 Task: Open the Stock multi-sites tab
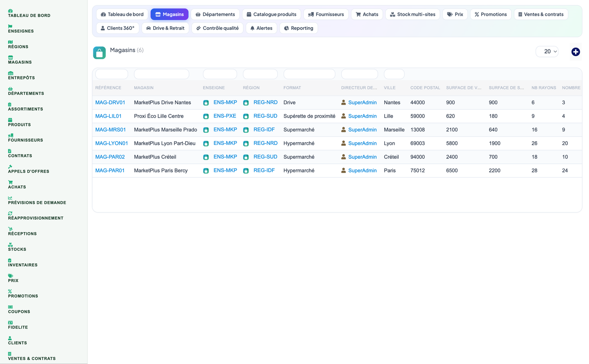[x=413, y=14]
